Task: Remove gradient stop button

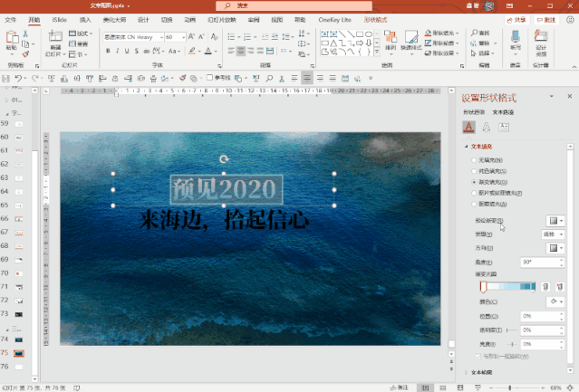Action: click(x=560, y=287)
